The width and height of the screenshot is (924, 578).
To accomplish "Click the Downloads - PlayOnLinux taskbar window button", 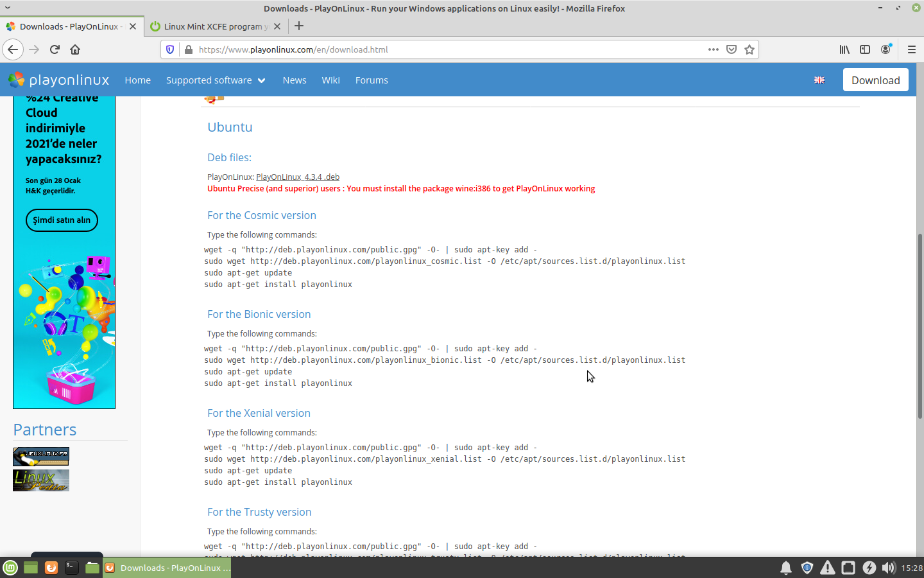I will pyautogui.click(x=167, y=568).
